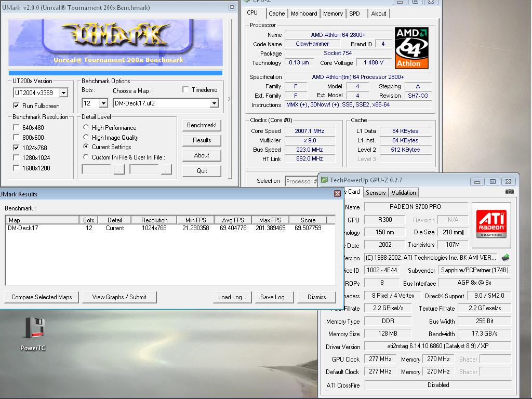Viewport: 532px width, 399px height.
Task: Click the AMD Athlon 64 logo in CPU-Z
Action: (x=411, y=48)
